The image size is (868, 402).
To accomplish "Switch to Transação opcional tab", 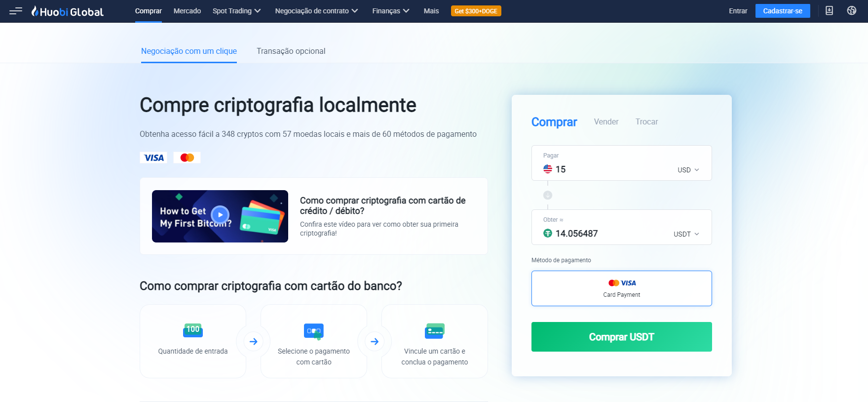I will (291, 51).
